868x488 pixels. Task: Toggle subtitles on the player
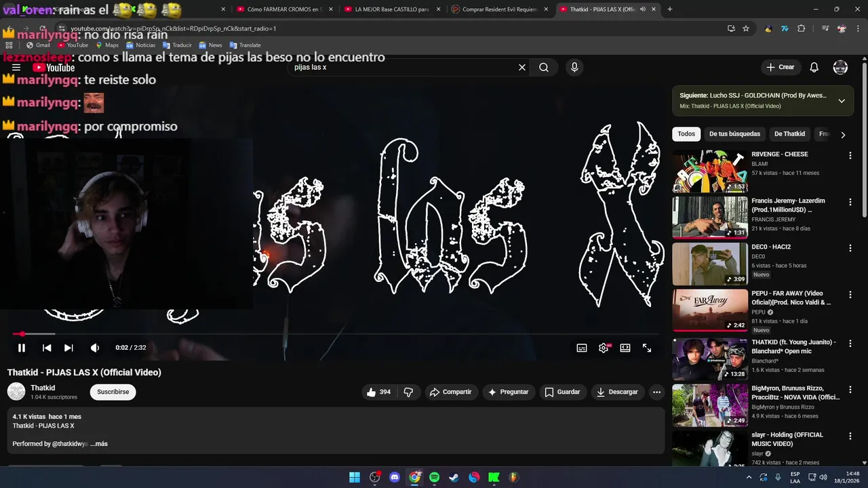click(582, 348)
